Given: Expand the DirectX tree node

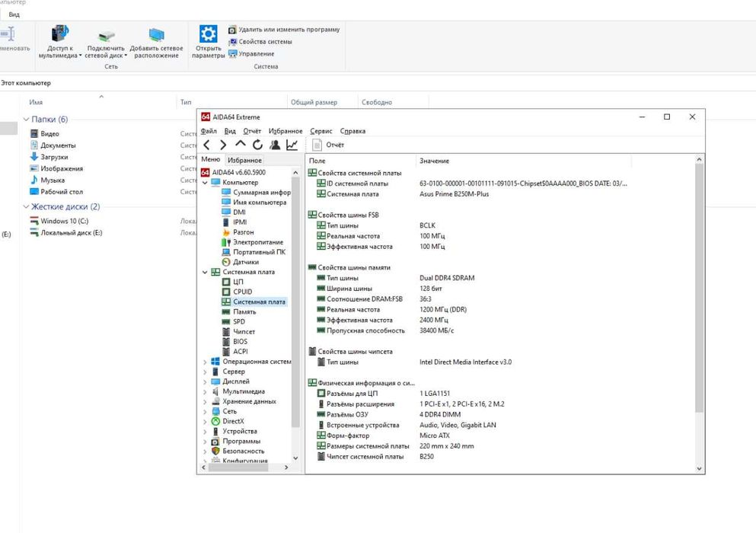Looking at the screenshot, I should 205,422.
